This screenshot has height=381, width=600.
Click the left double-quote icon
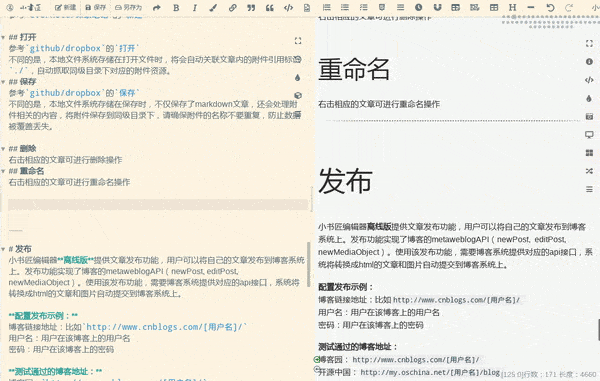click(270, 8)
